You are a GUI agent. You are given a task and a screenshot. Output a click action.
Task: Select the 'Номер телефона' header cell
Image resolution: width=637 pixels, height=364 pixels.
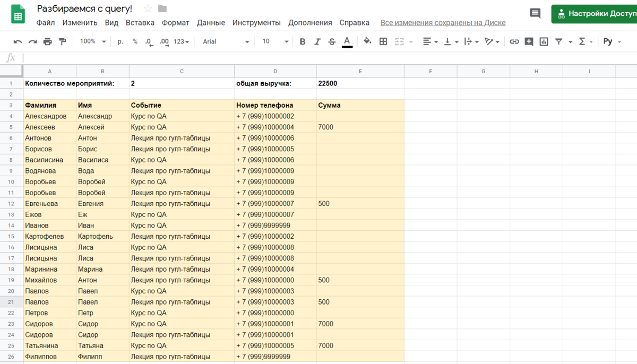click(x=276, y=105)
